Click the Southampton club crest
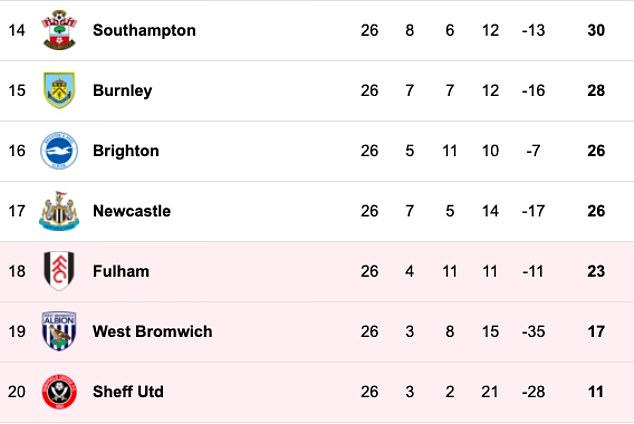Image resolution: width=634 pixels, height=424 pixels. tap(59, 30)
